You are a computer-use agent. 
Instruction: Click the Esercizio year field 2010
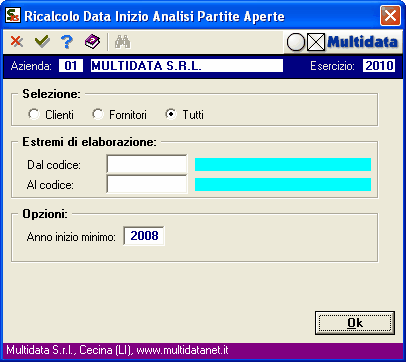[x=379, y=66]
